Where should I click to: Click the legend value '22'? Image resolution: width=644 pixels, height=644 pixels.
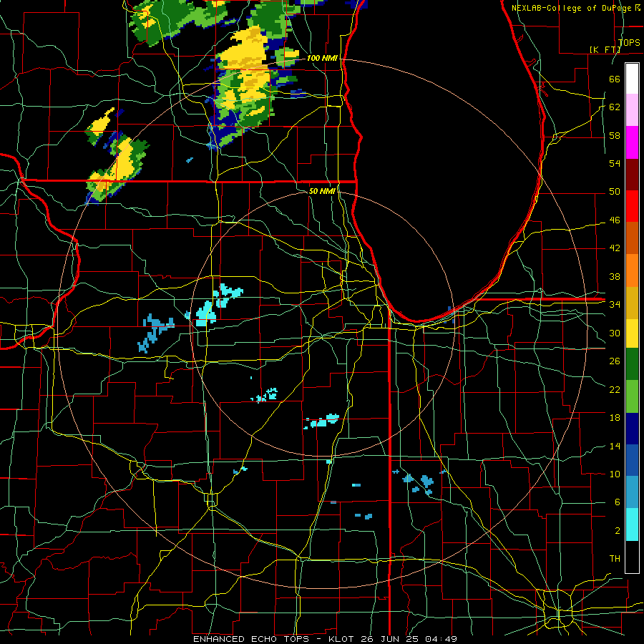[x=615, y=389]
